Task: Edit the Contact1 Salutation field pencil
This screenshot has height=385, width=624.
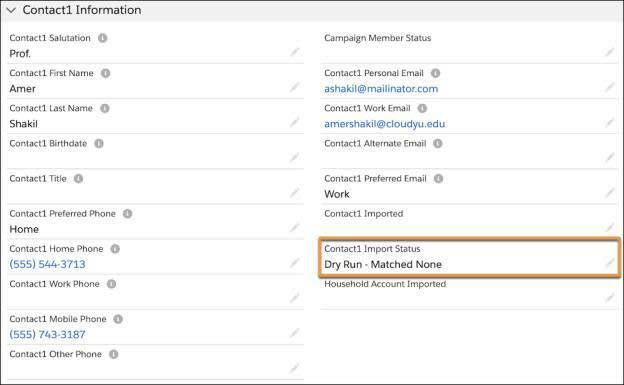Action: [294, 52]
